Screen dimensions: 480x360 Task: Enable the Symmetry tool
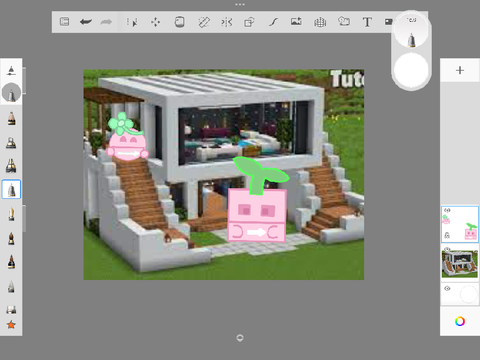(x=227, y=22)
